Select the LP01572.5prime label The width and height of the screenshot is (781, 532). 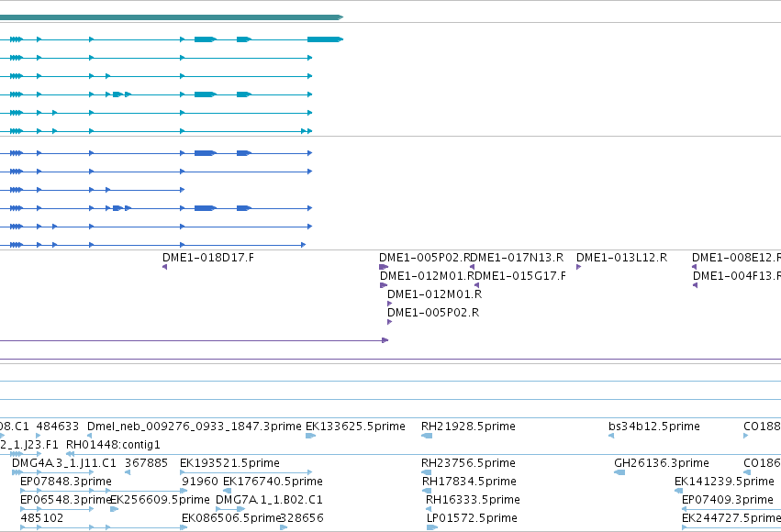(x=472, y=518)
